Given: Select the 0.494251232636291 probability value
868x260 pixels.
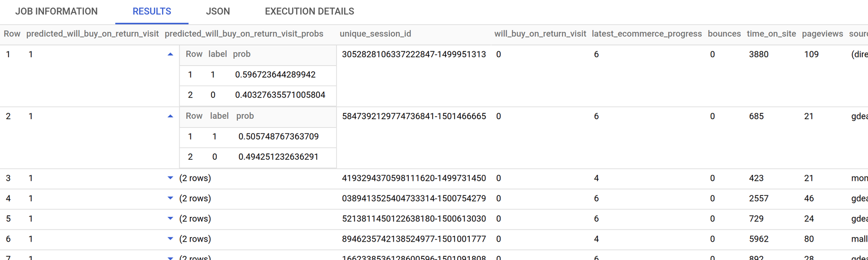Looking at the screenshot, I should point(278,157).
